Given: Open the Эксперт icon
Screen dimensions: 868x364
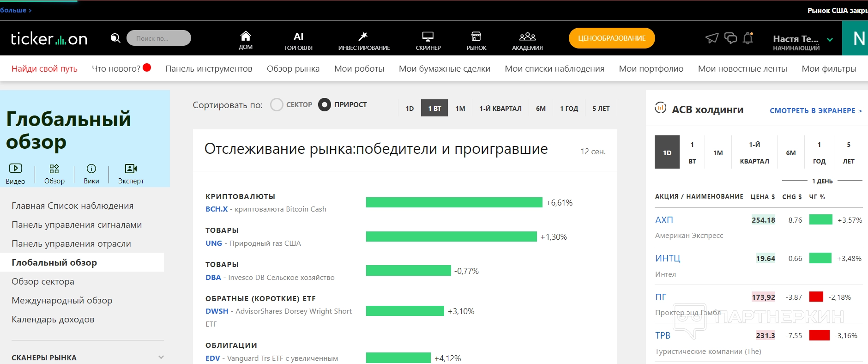Looking at the screenshot, I should [x=131, y=168].
